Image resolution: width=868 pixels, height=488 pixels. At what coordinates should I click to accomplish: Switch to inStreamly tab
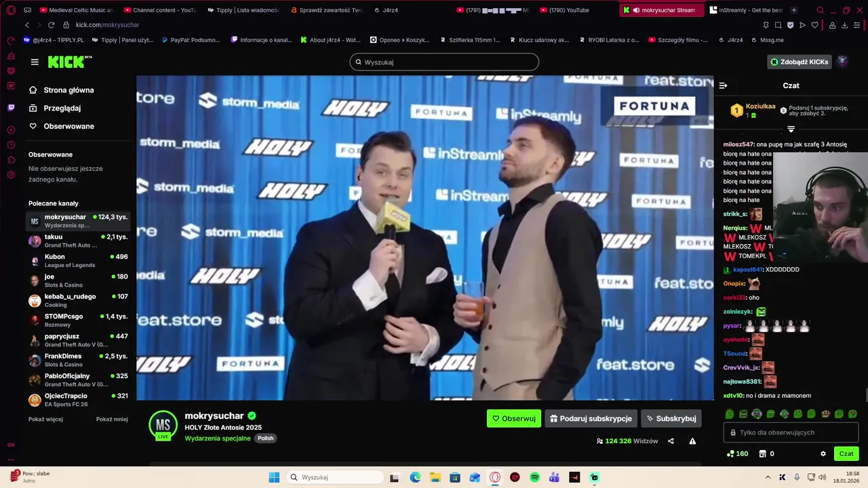(x=746, y=10)
